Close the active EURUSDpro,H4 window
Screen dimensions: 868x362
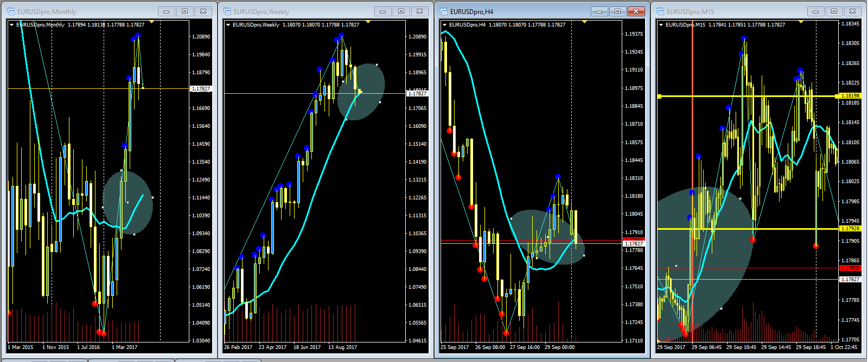636,11
